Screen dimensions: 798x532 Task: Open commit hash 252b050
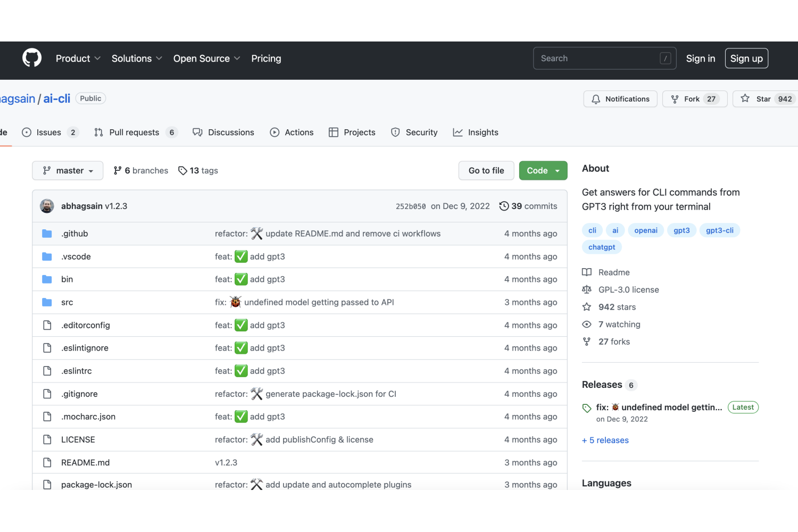(411, 206)
